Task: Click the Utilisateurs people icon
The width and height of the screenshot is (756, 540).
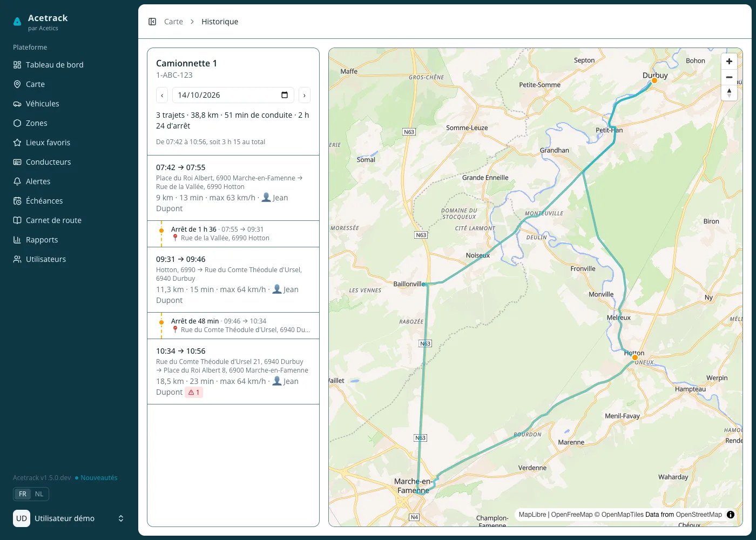Action: click(17, 259)
